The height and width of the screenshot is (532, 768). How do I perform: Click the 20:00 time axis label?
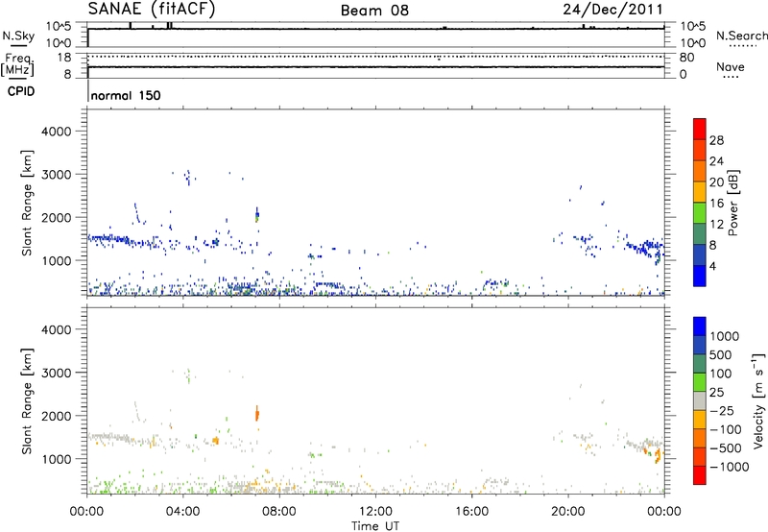pos(568,512)
